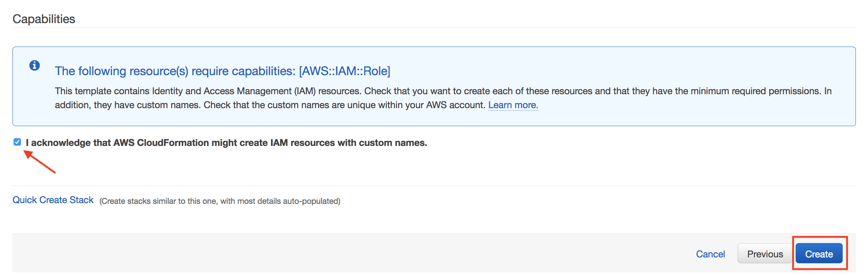Viewport: 868px width, 275px height.
Task: Tick the IAM acknowledgement checkbox
Action: 17,142
